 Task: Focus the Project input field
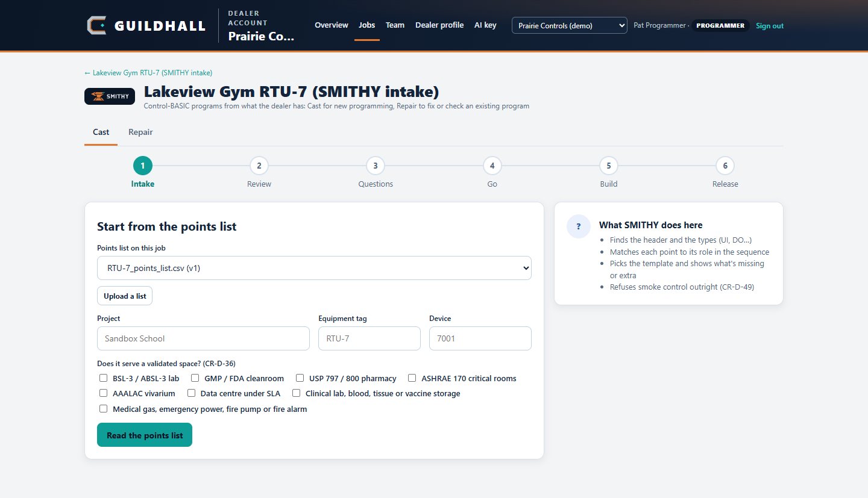click(203, 338)
